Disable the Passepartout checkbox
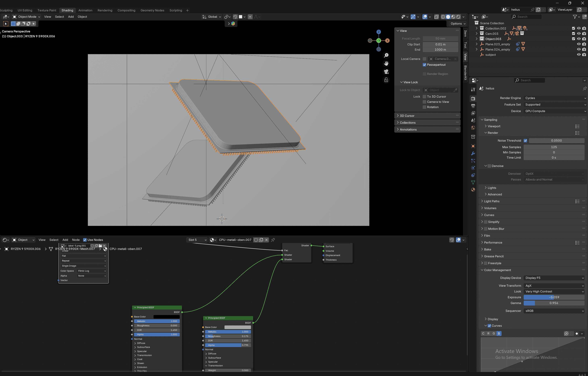The image size is (588, 376). [x=424, y=65]
